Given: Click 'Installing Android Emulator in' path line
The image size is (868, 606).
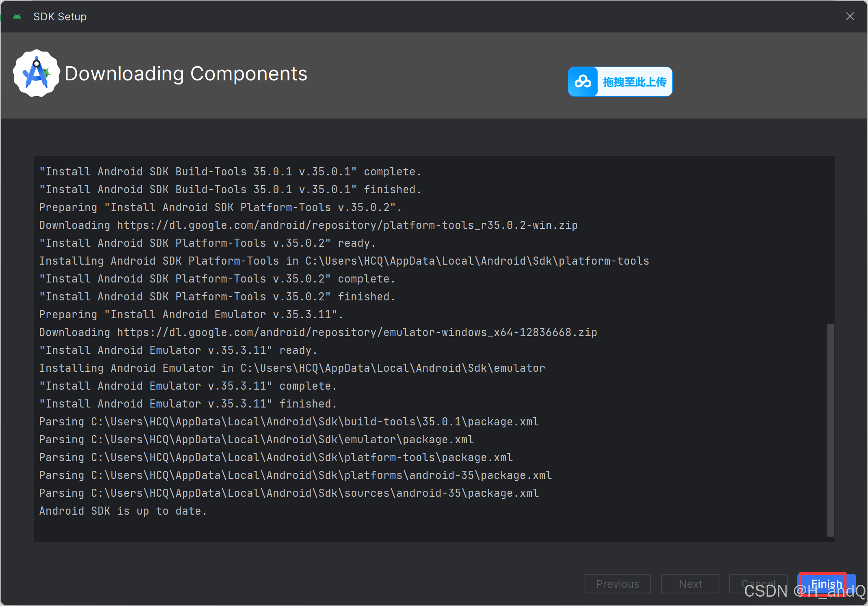Looking at the screenshot, I should pyautogui.click(x=292, y=368).
